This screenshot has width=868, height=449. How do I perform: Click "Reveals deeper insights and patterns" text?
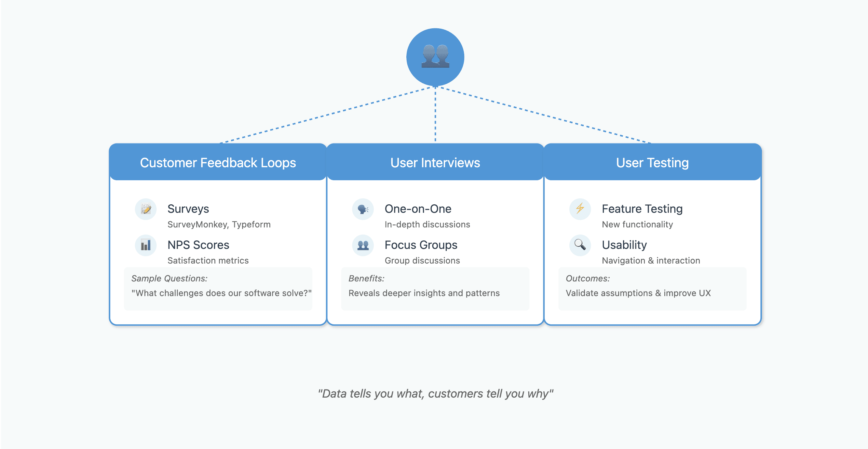424,293
